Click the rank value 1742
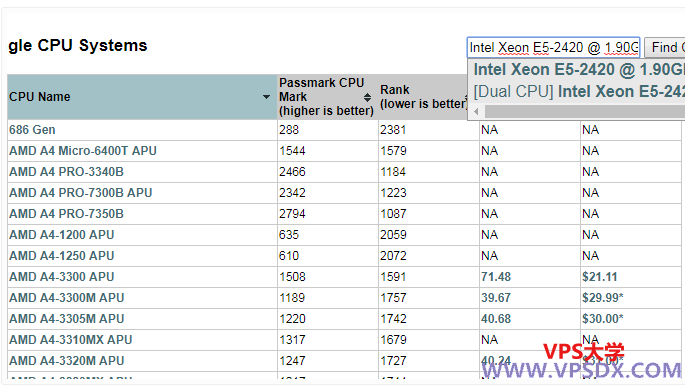 pyautogui.click(x=393, y=318)
